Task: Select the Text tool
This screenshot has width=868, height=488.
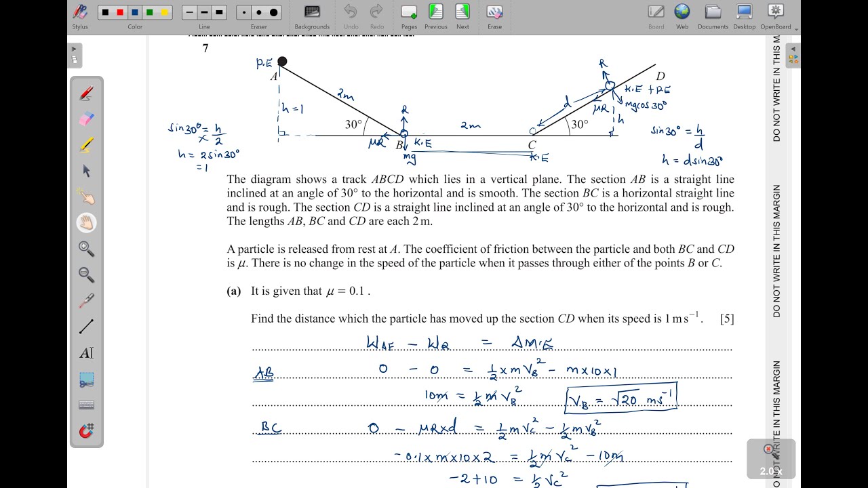Action: [86, 352]
